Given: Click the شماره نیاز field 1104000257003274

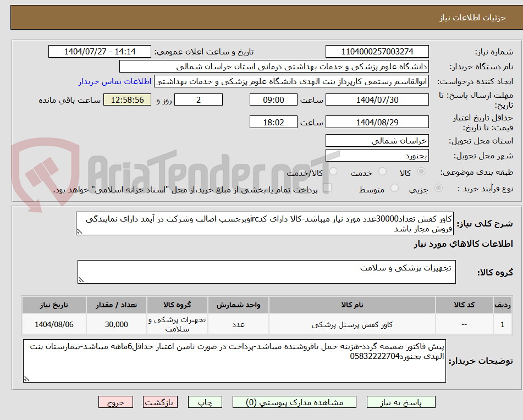Looking at the screenshot, I should tap(377, 52).
